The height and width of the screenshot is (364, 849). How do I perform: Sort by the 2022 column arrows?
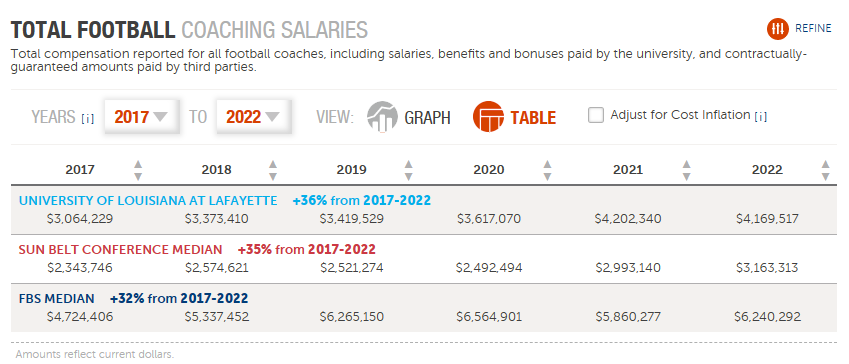coord(825,170)
